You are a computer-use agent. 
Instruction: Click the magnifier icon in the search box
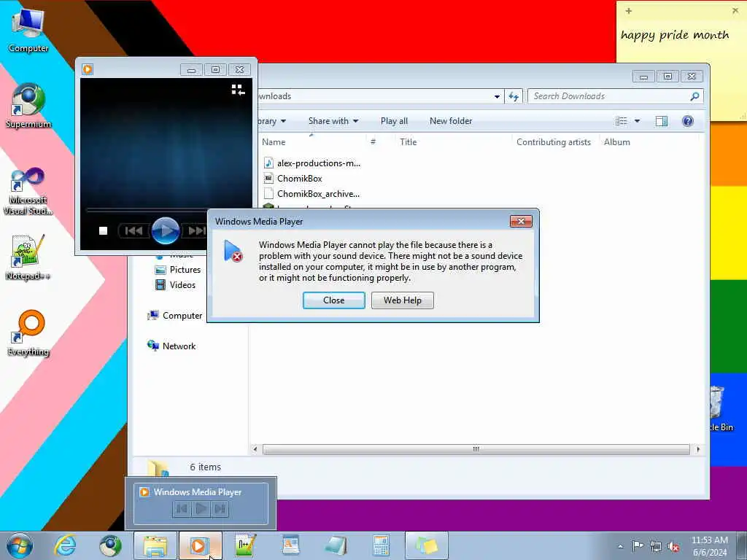(694, 96)
